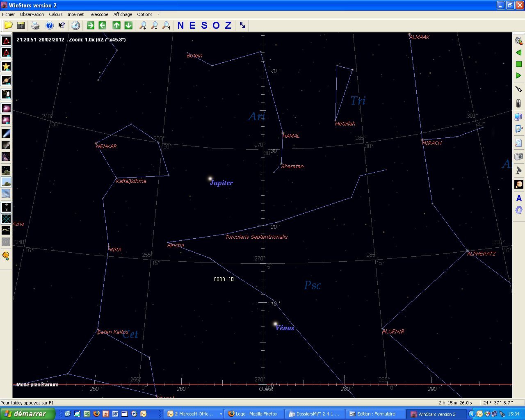Toggle the comet display icon
The height and width of the screenshot is (420, 525).
coord(6,134)
